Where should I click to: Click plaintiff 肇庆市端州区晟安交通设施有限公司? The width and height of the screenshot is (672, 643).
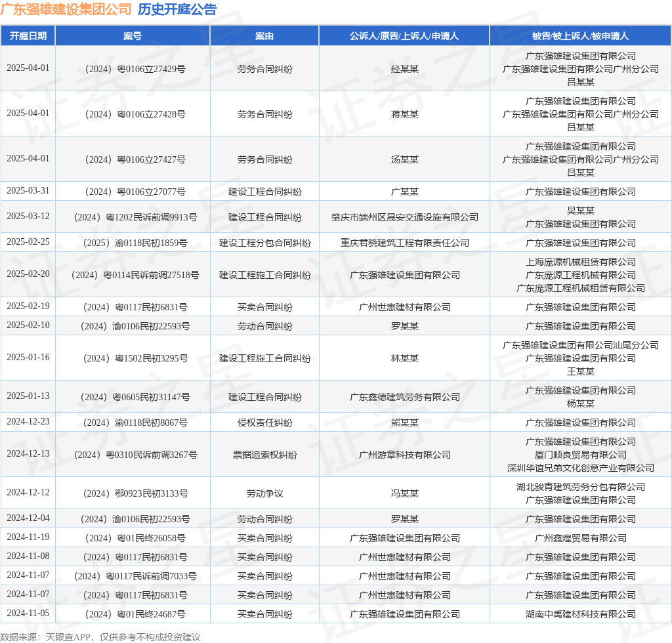(x=404, y=217)
